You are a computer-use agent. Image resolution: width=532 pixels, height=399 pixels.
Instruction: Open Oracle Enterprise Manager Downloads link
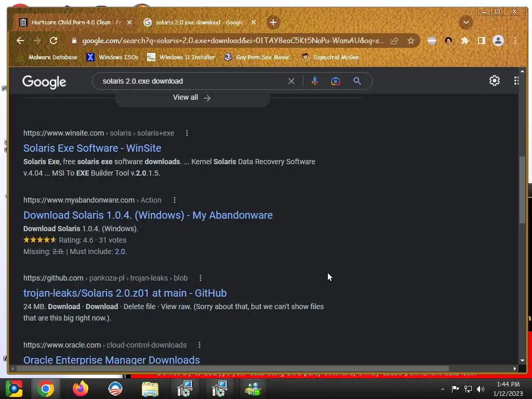tap(112, 360)
